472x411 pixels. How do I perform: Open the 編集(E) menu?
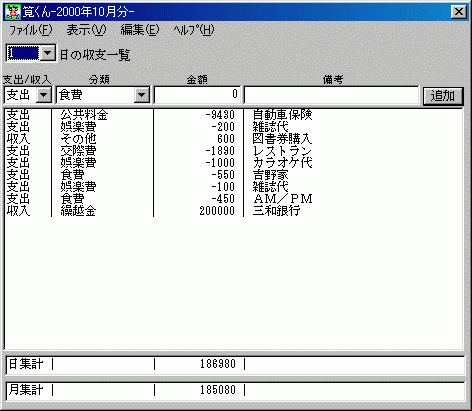pyautogui.click(x=140, y=30)
